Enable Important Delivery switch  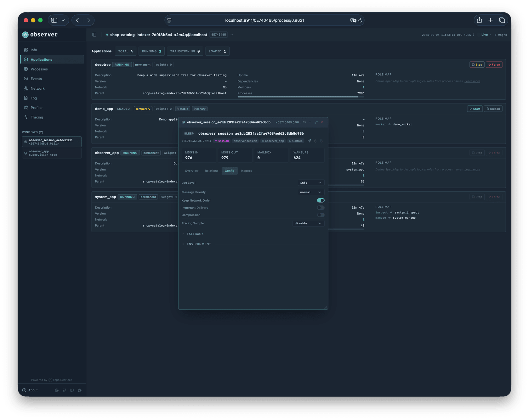click(x=321, y=208)
